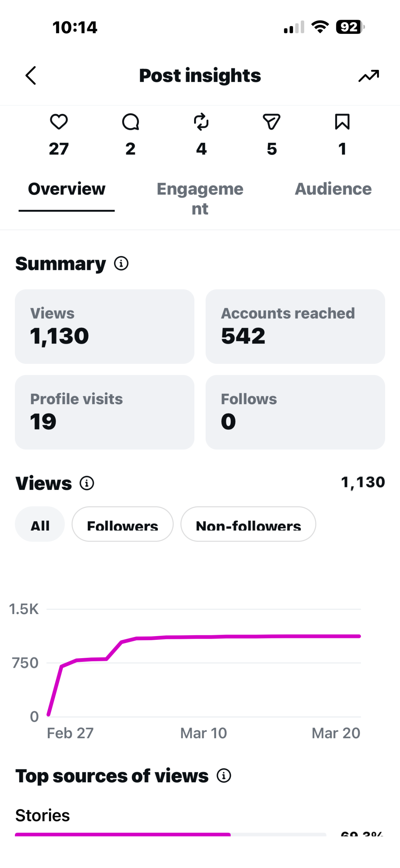Open the Audience tab
The height and width of the screenshot is (868, 400).
pos(333,189)
